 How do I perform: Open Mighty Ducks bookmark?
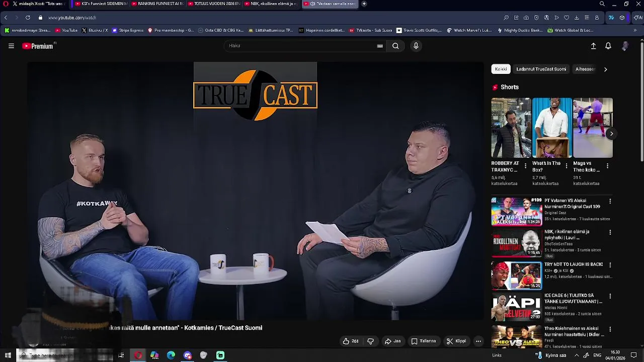click(520, 30)
